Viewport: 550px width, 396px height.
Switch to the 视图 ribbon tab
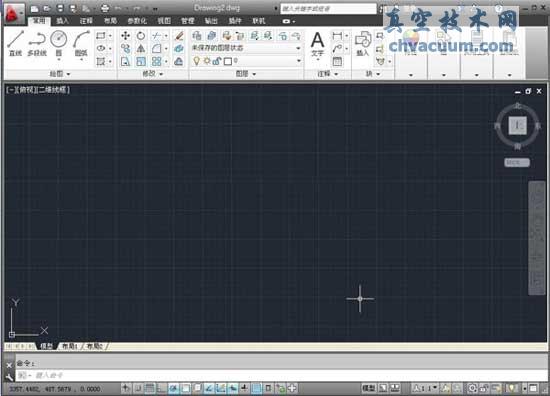(x=164, y=21)
